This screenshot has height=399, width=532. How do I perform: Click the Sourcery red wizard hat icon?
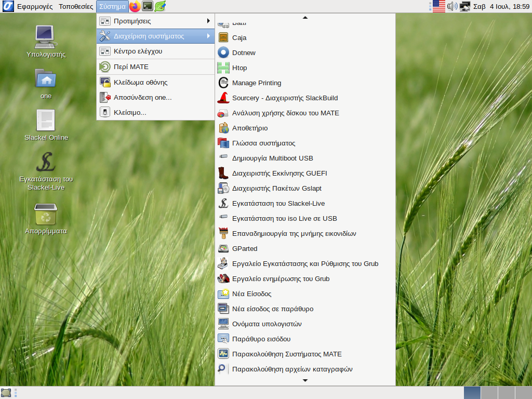point(223,98)
